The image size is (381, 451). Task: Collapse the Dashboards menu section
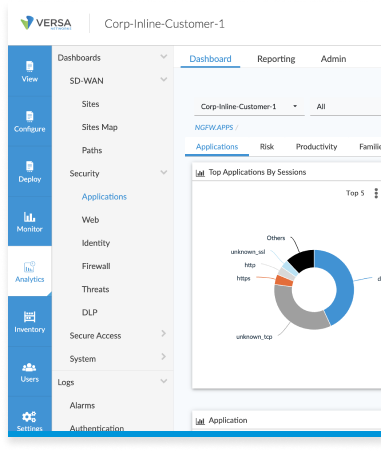[164, 57]
